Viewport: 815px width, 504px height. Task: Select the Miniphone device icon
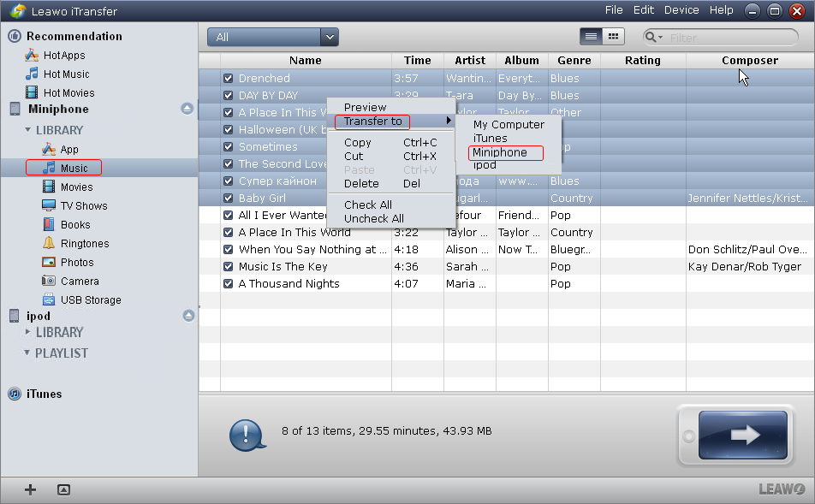[x=15, y=110]
